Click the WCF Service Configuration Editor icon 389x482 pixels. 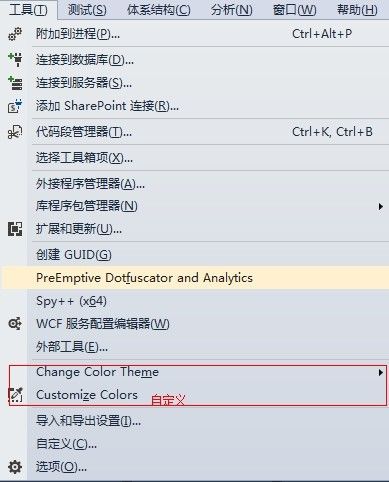[15, 324]
